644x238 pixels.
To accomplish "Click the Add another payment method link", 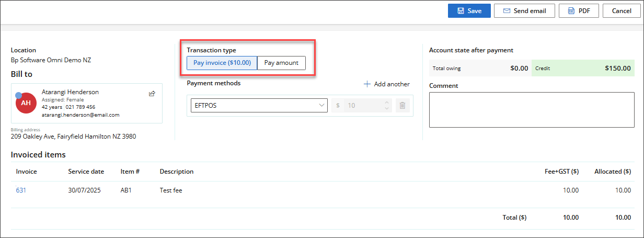I will 386,84.
